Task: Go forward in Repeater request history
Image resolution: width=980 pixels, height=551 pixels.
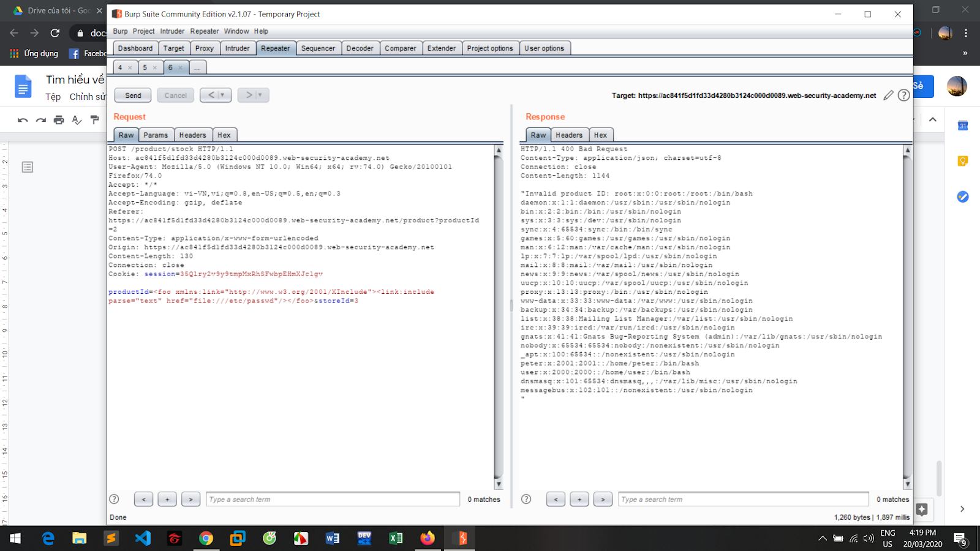Action: click(x=249, y=95)
